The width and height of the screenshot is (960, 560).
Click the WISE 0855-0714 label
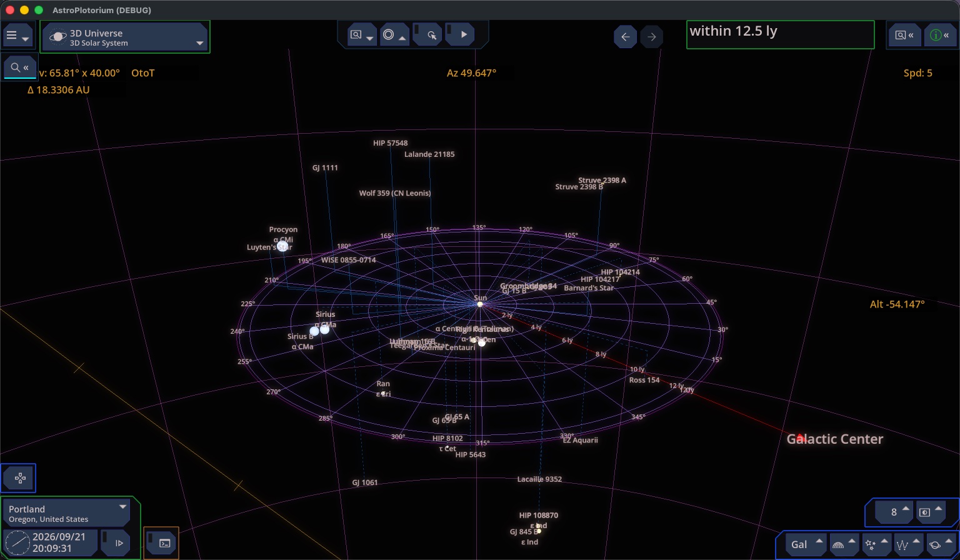click(x=349, y=260)
